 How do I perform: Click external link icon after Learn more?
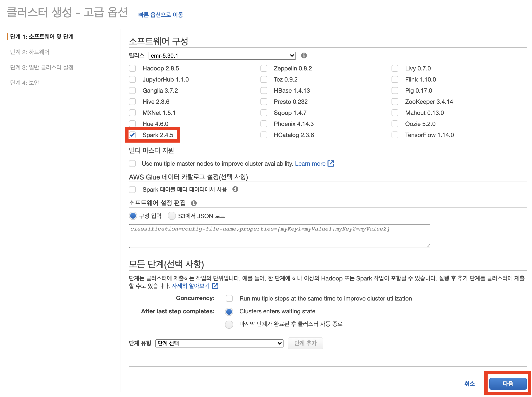(331, 163)
